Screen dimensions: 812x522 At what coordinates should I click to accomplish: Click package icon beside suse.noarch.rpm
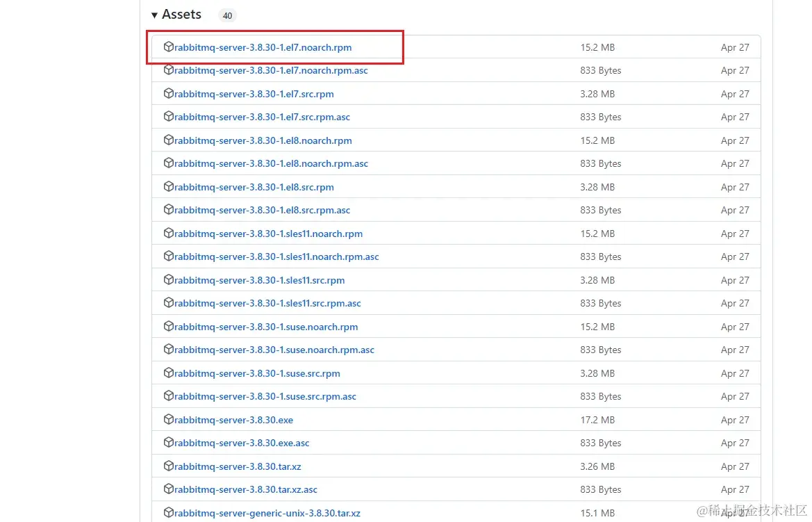tap(168, 326)
